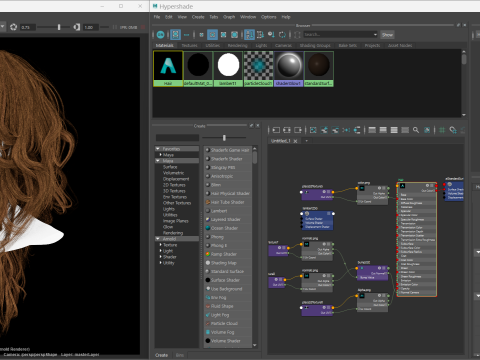Select the medium swatches size icon

212,35
